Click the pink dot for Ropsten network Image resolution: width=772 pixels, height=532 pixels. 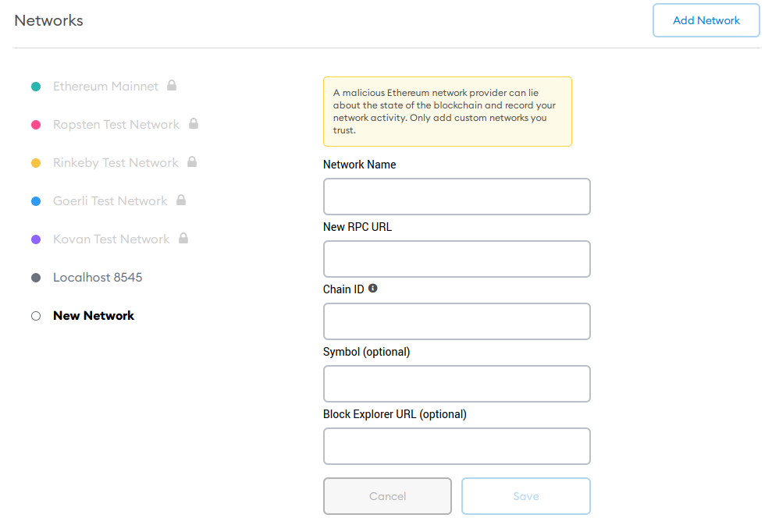[36, 125]
